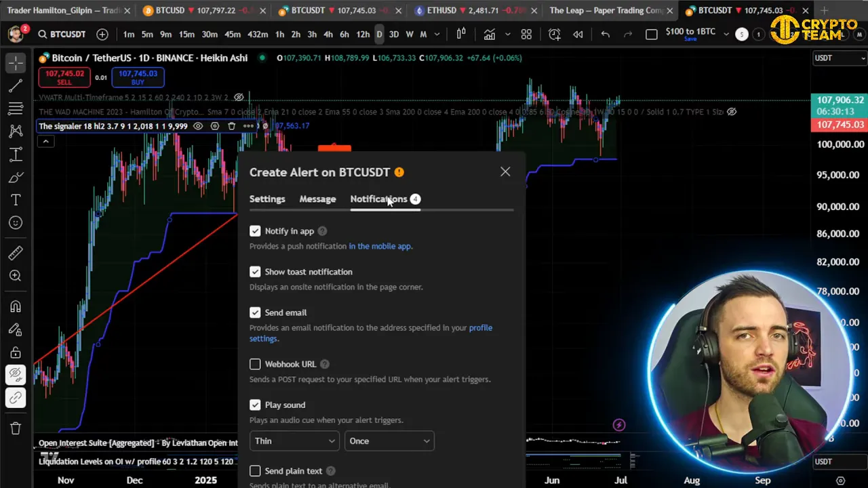The image size is (868, 488).
Task: Expand the timeframe list dropdown arrow
Action: click(x=437, y=35)
